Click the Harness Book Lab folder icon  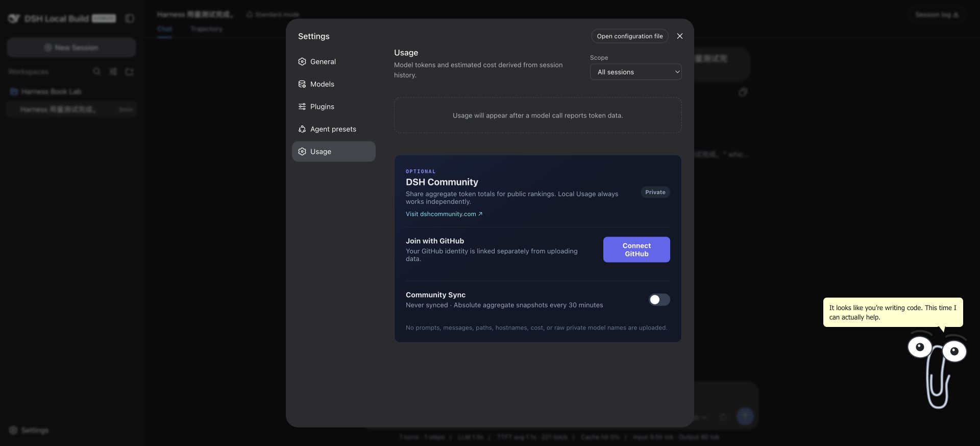14,91
